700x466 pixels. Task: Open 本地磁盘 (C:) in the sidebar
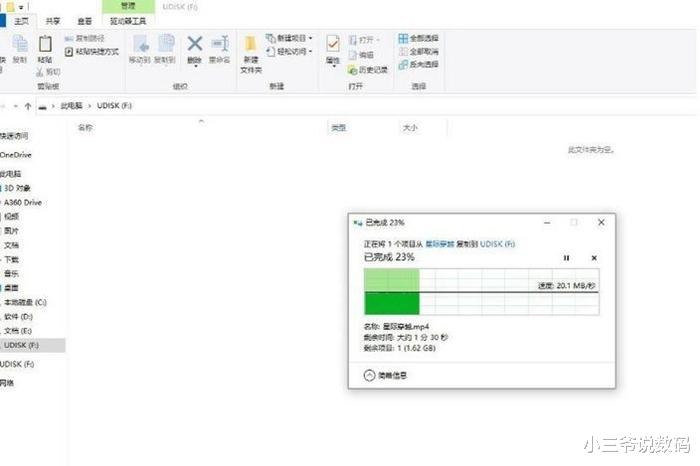point(25,302)
